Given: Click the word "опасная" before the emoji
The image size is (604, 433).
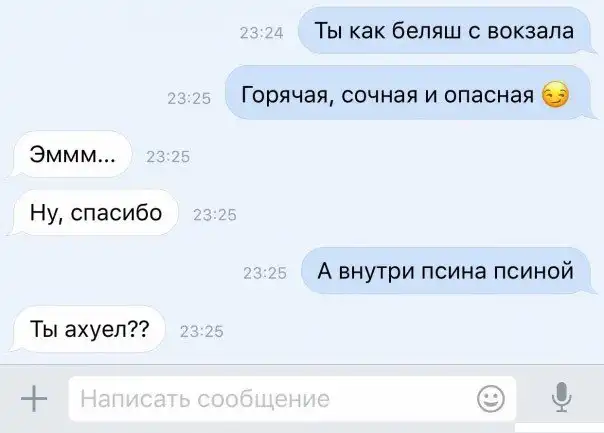Looking at the screenshot, I should click(x=489, y=95).
